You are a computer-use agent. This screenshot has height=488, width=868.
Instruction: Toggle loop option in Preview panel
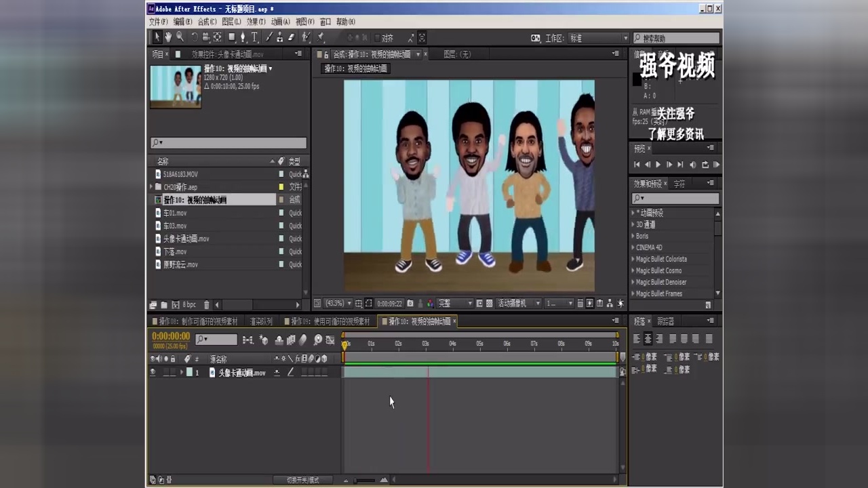[705, 165]
